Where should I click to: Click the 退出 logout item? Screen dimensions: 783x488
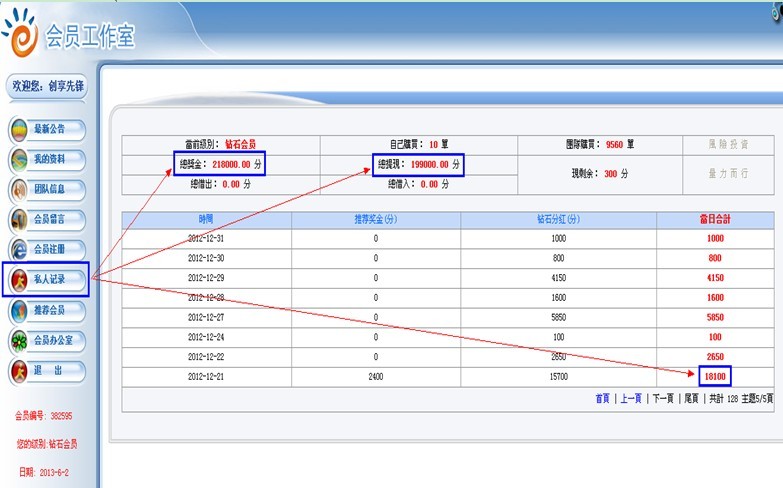click(47, 371)
